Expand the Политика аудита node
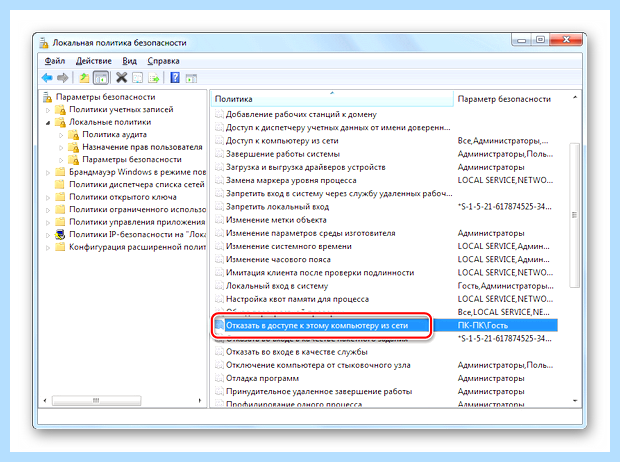 (x=61, y=135)
